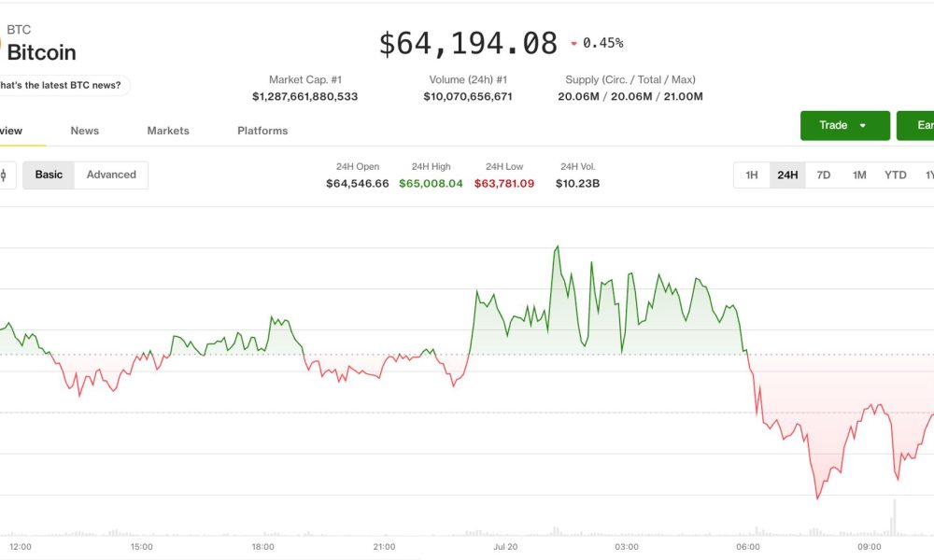Click the red price-down arrow icon
Image resolution: width=934 pixels, height=560 pixels.
(573, 44)
